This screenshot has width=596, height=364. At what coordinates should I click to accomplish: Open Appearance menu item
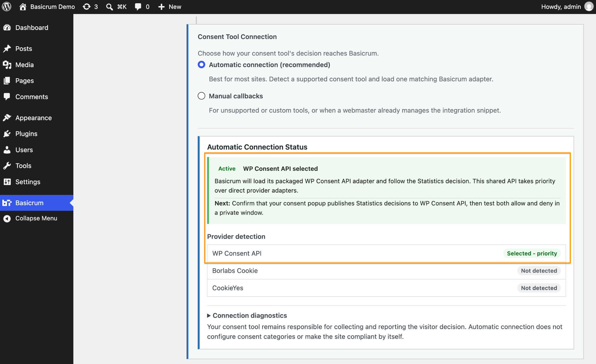[33, 118]
